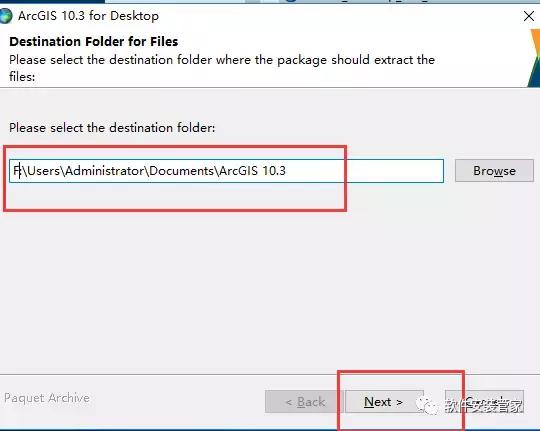540x431 pixels.
Task: Open Browse to choose destination folder
Action: pyautogui.click(x=494, y=171)
